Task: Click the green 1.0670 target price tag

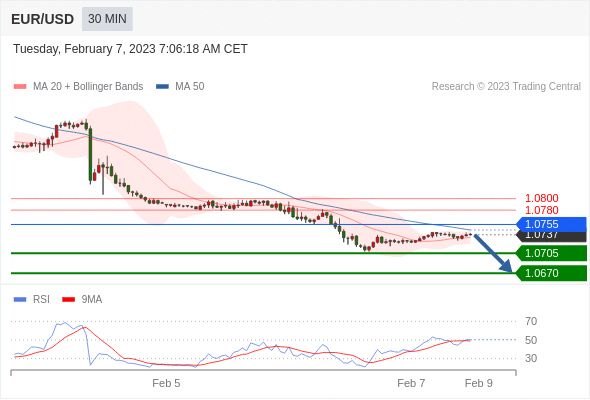Action: [552, 273]
